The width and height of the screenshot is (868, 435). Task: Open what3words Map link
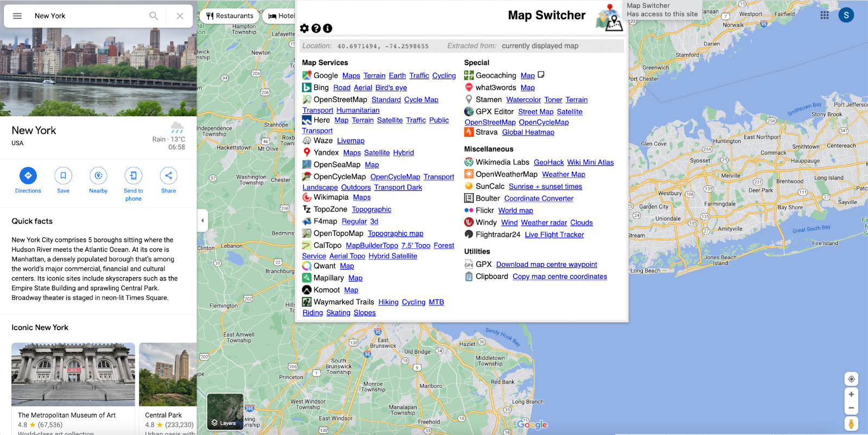point(528,88)
